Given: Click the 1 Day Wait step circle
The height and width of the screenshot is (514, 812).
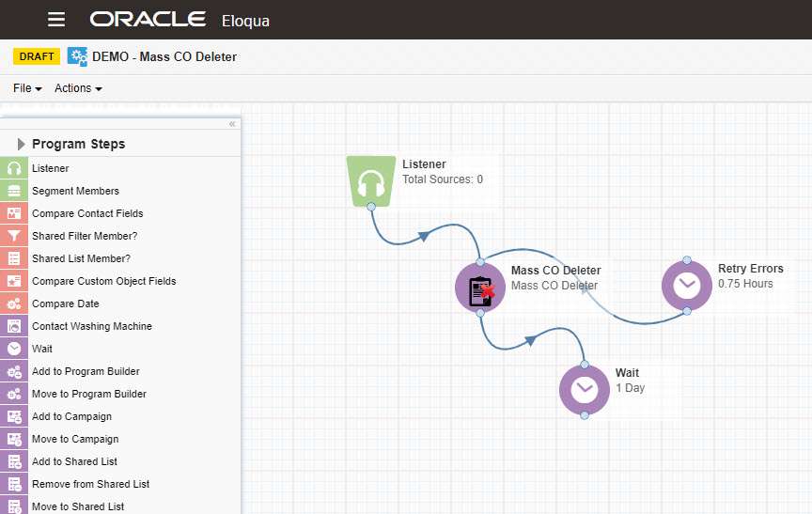Looking at the screenshot, I should [x=585, y=390].
